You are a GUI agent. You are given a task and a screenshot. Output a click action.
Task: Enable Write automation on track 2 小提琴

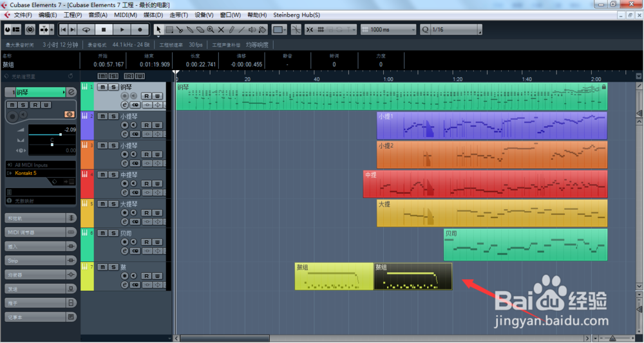pos(157,125)
